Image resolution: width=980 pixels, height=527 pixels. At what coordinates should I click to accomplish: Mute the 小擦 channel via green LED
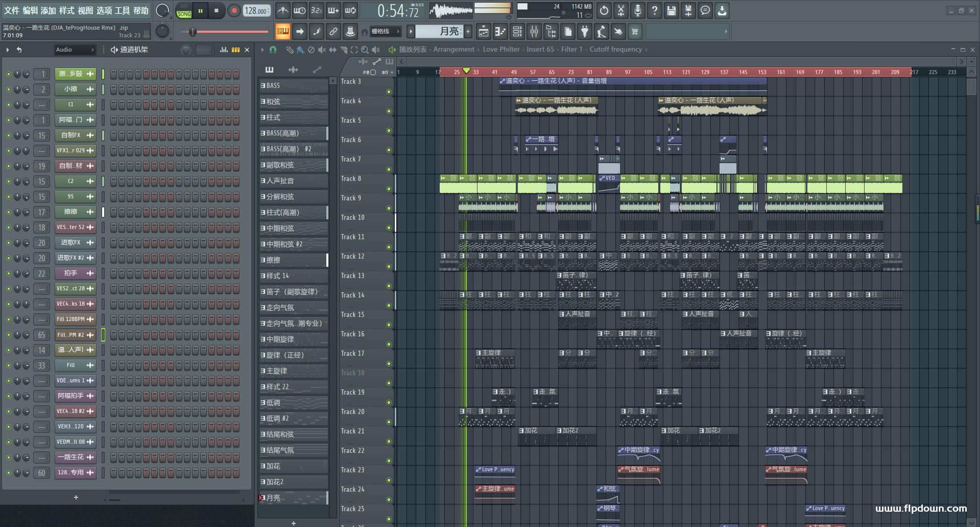[x=8, y=89]
